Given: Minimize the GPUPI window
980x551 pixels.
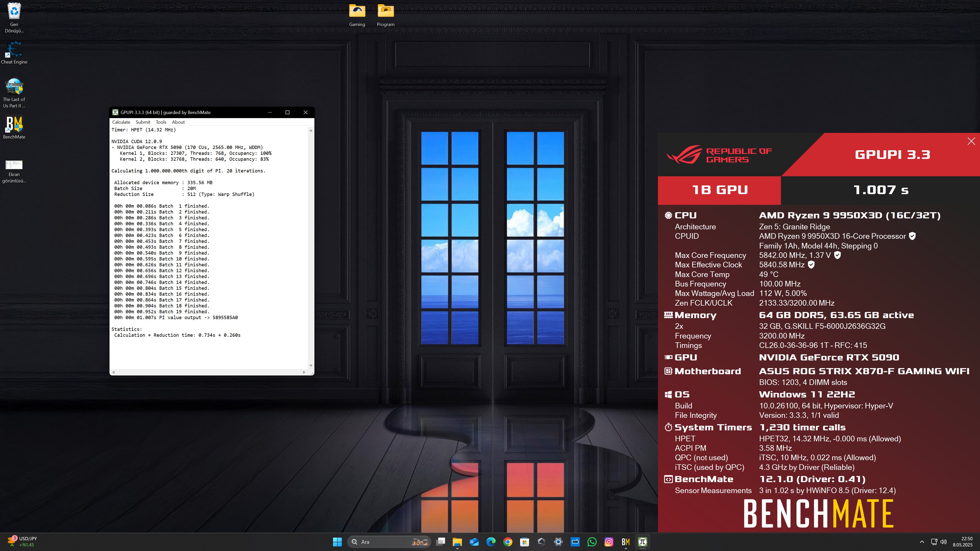Looking at the screenshot, I should [270, 112].
